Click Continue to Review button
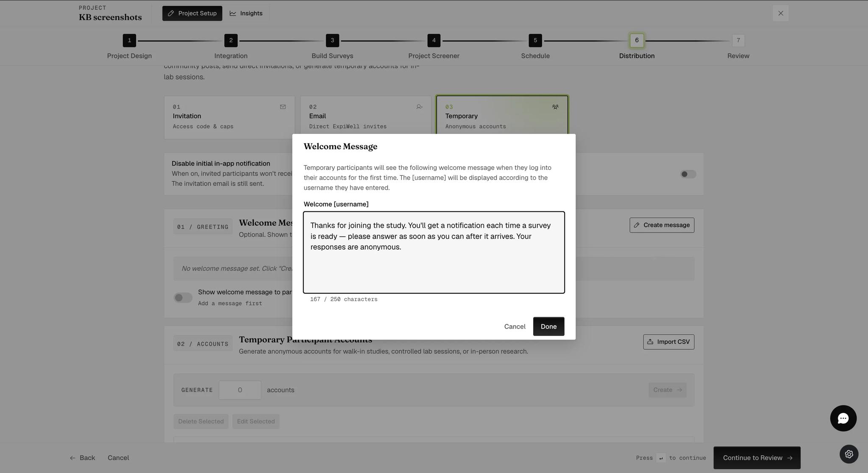 757,458
